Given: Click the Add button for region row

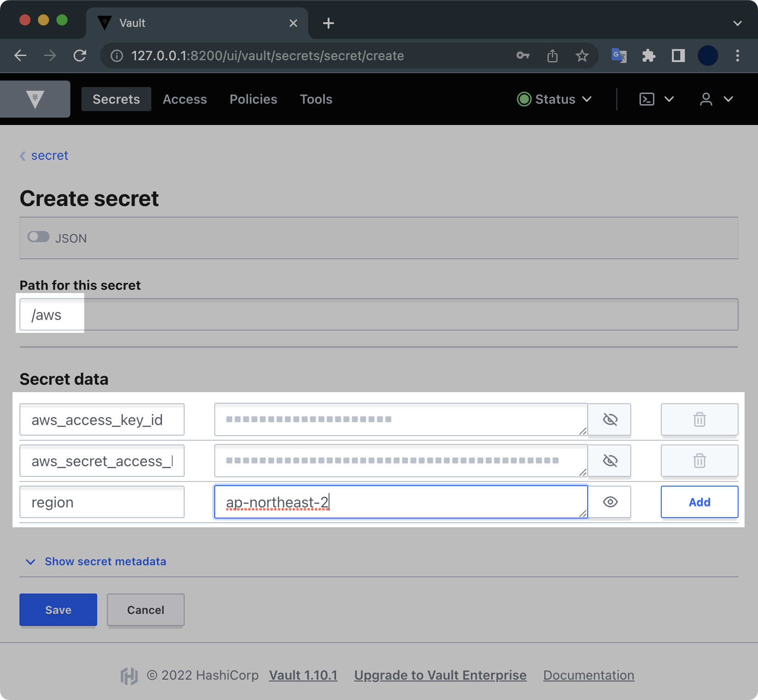Looking at the screenshot, I should [699, 502].
